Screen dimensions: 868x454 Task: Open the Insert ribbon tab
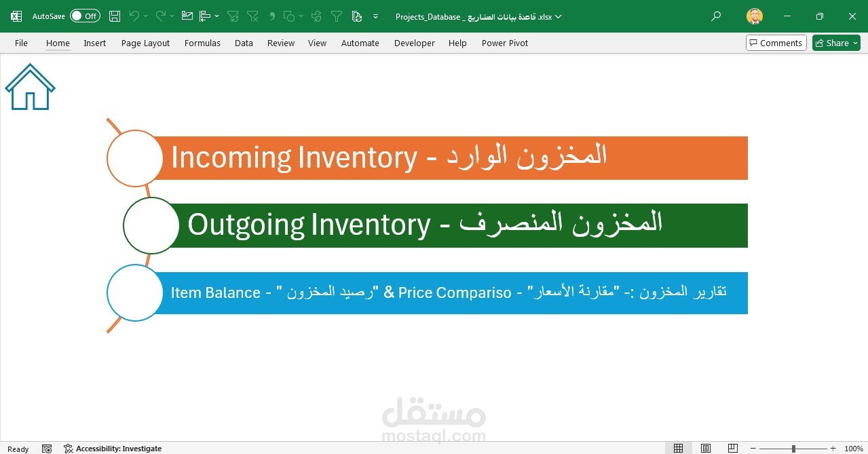coord(94,43)
